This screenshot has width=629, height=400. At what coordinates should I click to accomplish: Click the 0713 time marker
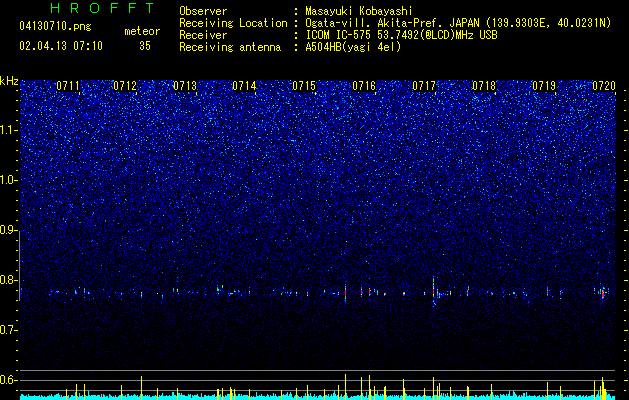click(185, 85)
